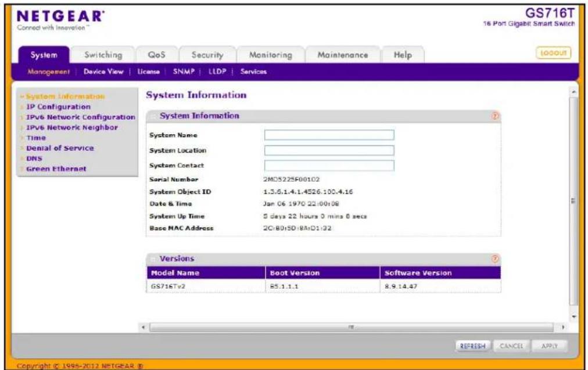The width and height of the screenshot is (588, 370).
Task: Open help for Versions panel
Action: [495, 258]
